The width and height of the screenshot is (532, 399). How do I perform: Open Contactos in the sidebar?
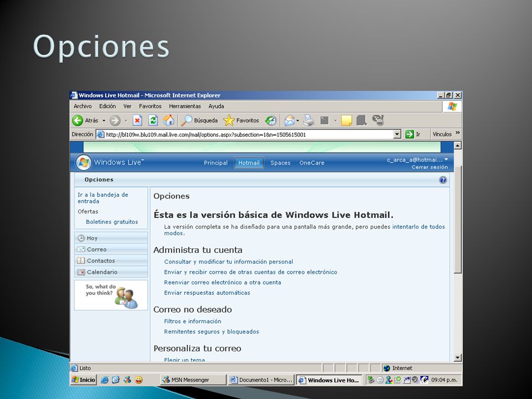111,260
